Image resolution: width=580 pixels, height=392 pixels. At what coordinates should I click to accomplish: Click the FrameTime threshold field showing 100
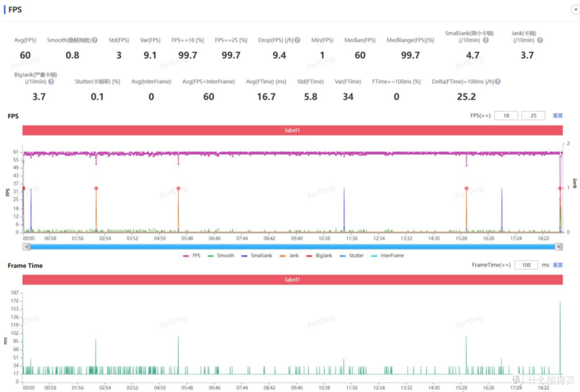click(526, 265)
